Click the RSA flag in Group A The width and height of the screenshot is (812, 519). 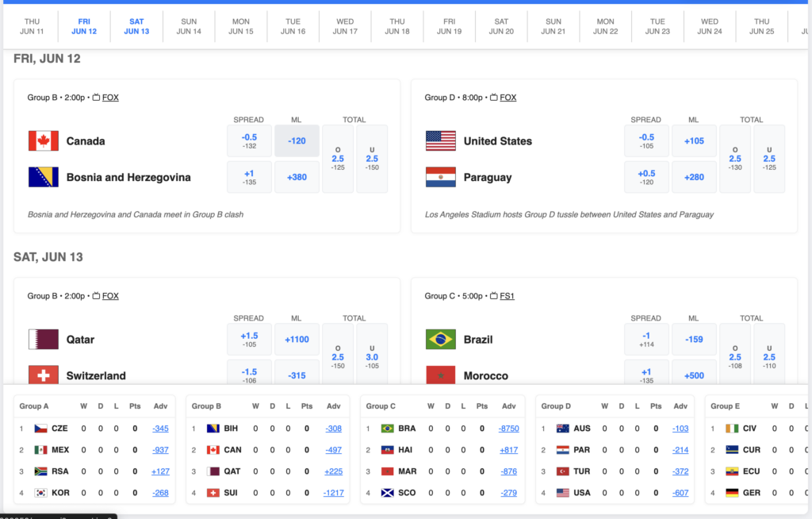[41, 471]
